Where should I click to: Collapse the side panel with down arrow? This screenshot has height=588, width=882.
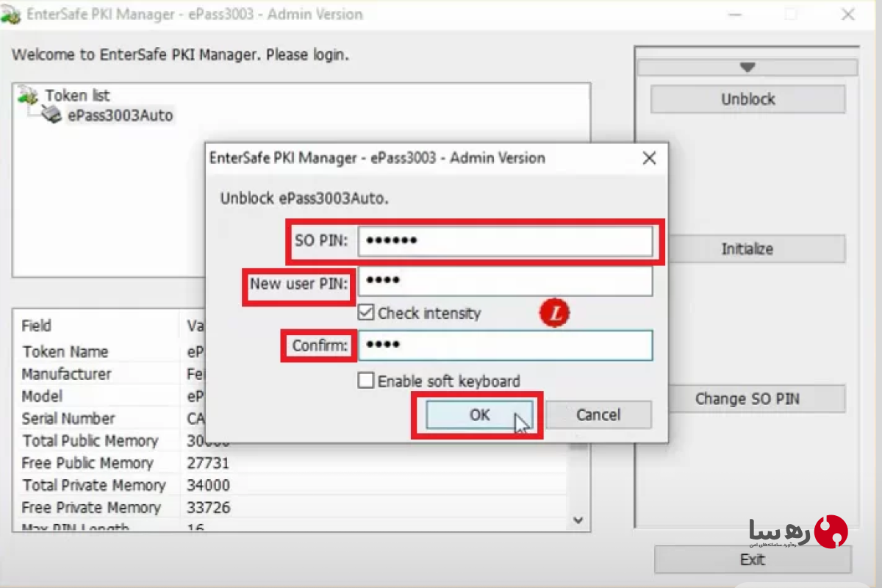pos(747,68)
